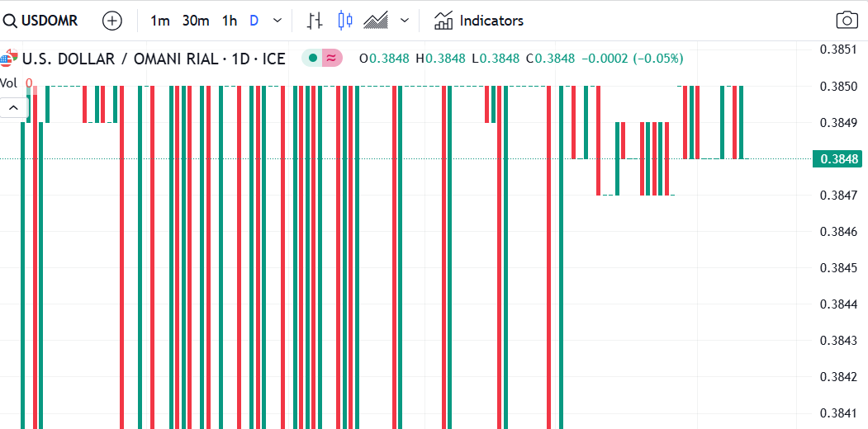Screen dimensions: 868x429
Task: Take a chart snapshot with camera icon
Action: tap(847, 21)
